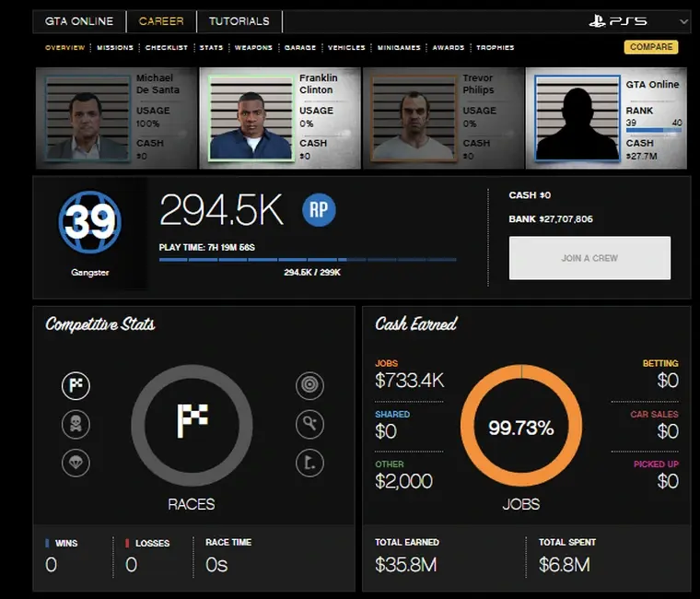The width and height of the screenshot is (700, 599).
Task: Click the Other $2,000 earnings entry
Action: pyautogui.click(x=403, y=476)
